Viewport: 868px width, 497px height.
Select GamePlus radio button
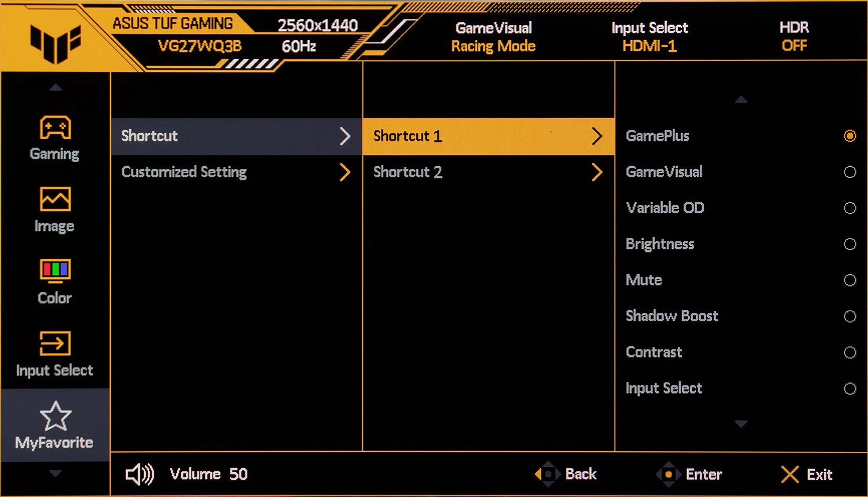point(850,136)
